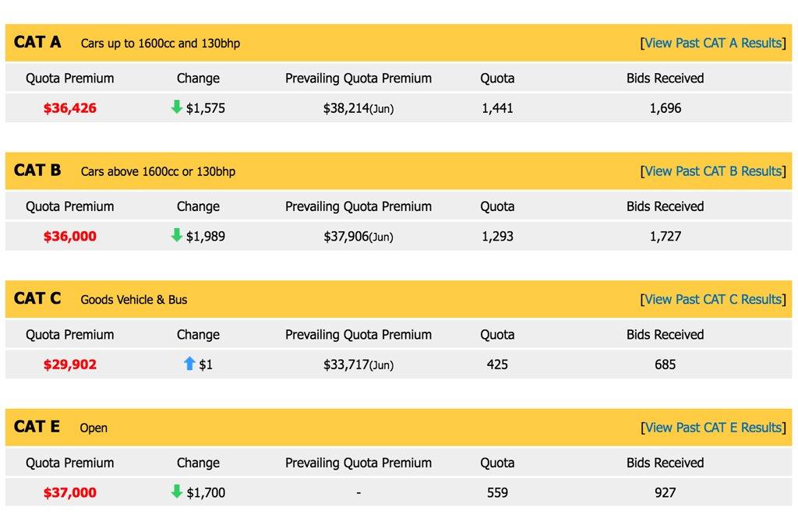Screen dimensions: 798x532
Task: Click the CAT E quota premium $37,000
Action: click(70, 492)
